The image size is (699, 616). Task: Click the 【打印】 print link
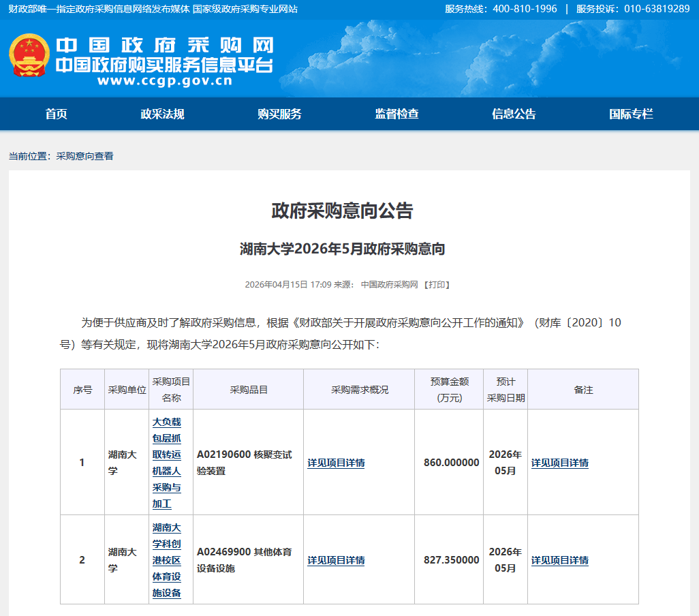pyautogui.click(x=437, y=285)
